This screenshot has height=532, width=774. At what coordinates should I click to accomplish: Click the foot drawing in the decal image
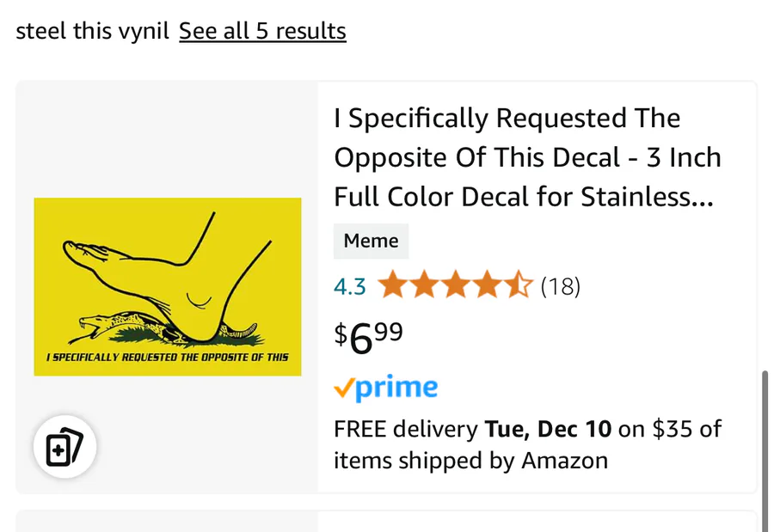pyautogui.click(x=172, y=275)
